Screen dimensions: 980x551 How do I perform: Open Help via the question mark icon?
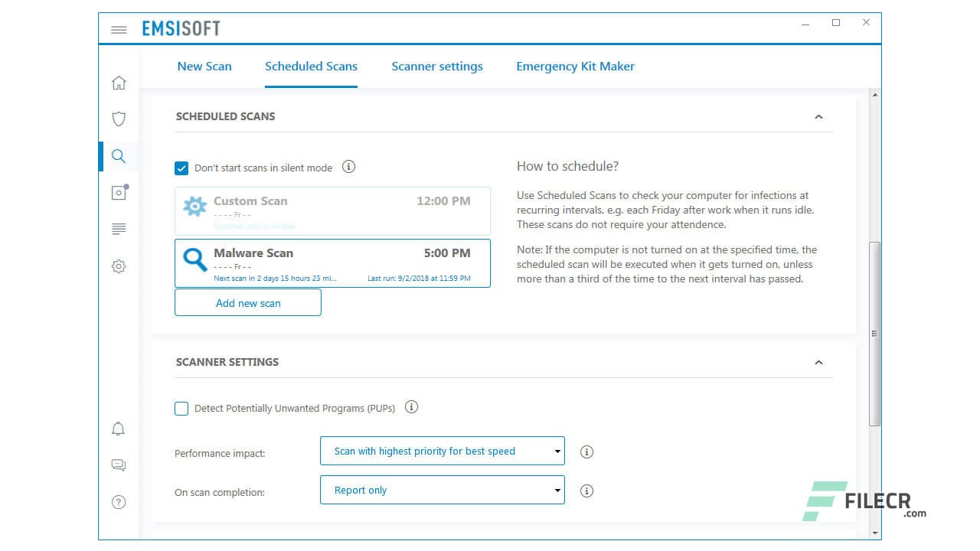point(119,502)
